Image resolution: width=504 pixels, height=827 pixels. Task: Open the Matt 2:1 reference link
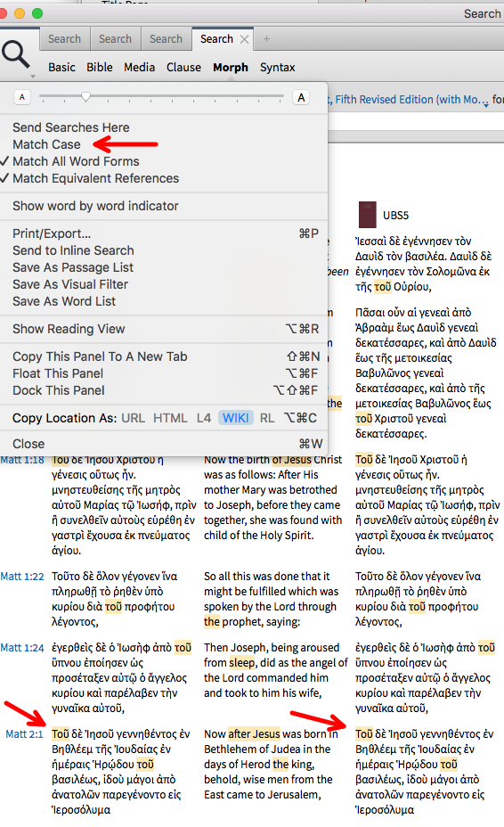(24, 734)
